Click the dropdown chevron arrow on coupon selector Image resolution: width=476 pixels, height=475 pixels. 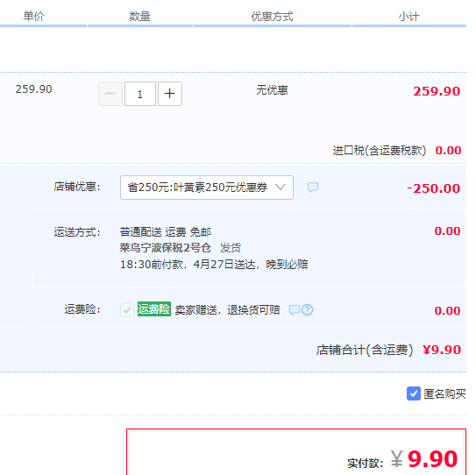pos(281,188)
